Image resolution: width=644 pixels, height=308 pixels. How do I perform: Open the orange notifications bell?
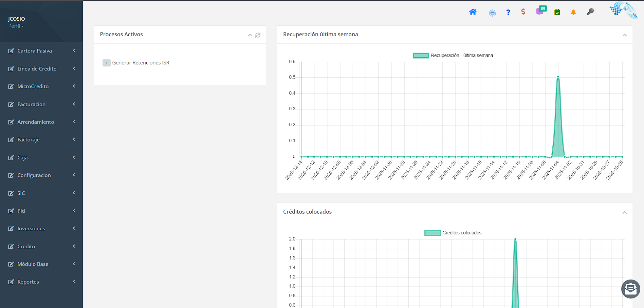[x=573, y=12]
